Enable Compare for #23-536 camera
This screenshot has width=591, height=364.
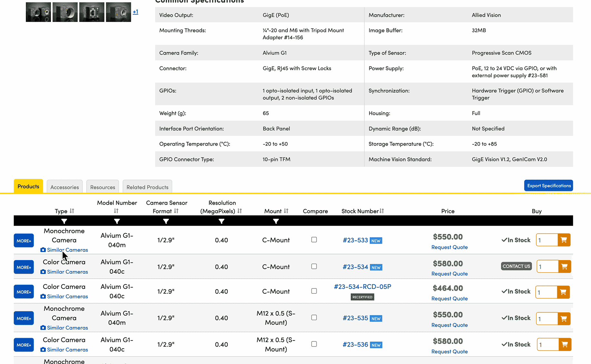click(314, 344)
